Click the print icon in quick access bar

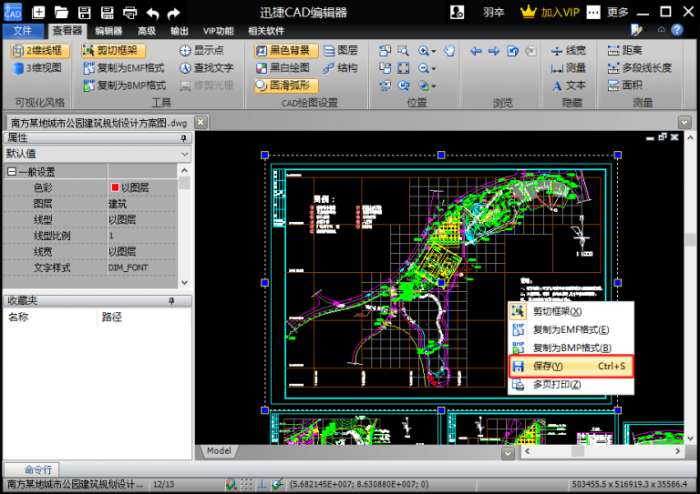[x=130, y=13]
